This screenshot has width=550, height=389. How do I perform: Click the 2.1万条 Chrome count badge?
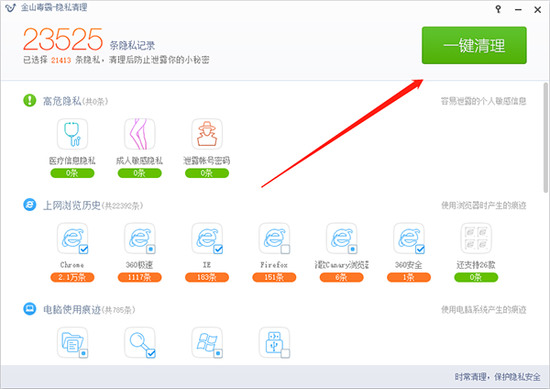point(72,277)
